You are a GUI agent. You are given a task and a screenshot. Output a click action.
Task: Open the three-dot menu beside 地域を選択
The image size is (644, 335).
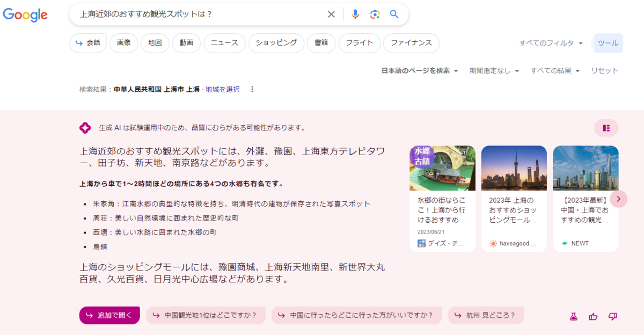click(252, 89)
